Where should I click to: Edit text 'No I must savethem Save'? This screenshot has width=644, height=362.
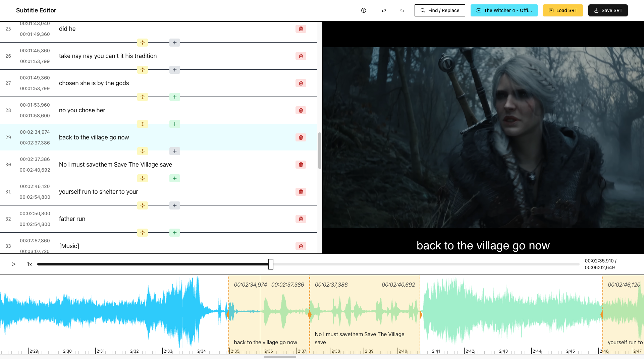pyautogui.click(x=115, y=165)
